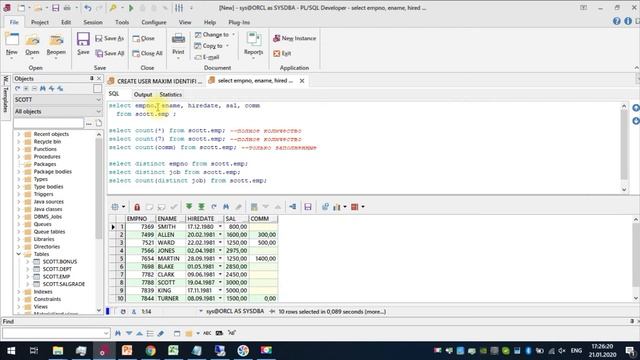This screenshot has height=360, width=640.
Task: Click the red grid layout icon in the grid toolbar
Action: point(354,207)
